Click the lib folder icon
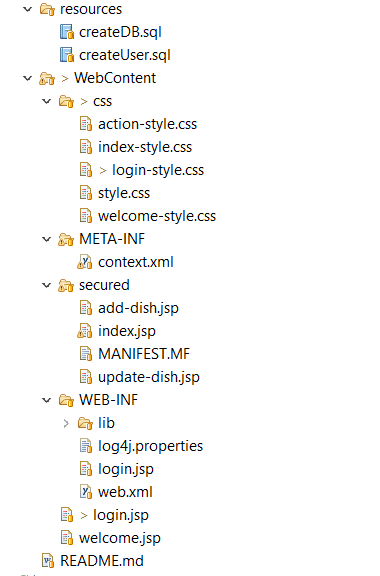Screen dimensions: 380x576 [85, 423]
